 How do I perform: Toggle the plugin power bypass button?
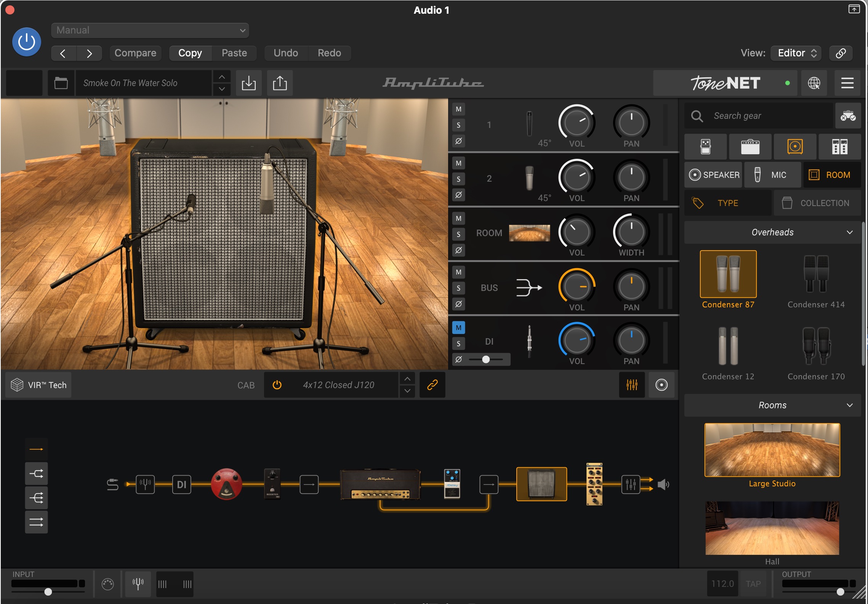coord(27,42)
